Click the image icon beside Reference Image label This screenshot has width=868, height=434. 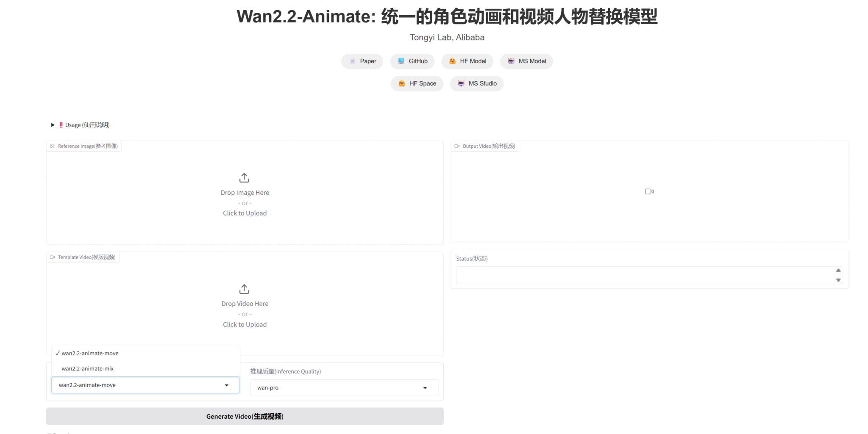pyautogui.click(x=52, y=146)
